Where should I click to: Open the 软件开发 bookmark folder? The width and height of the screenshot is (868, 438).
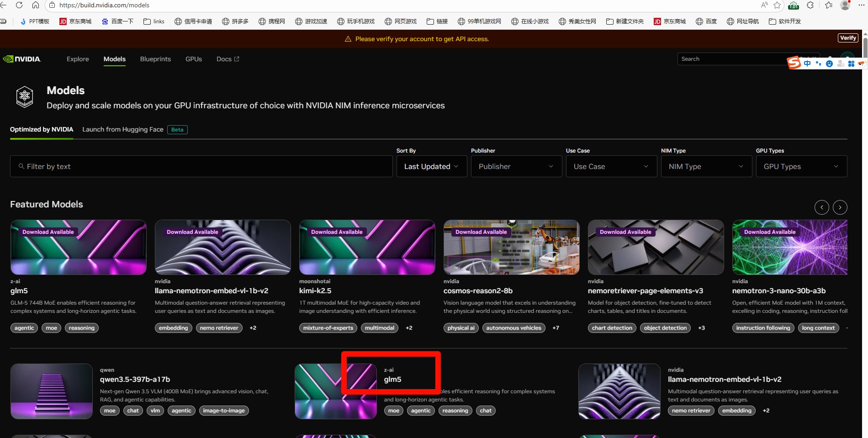pyautogui.click(x=785, y=21)
